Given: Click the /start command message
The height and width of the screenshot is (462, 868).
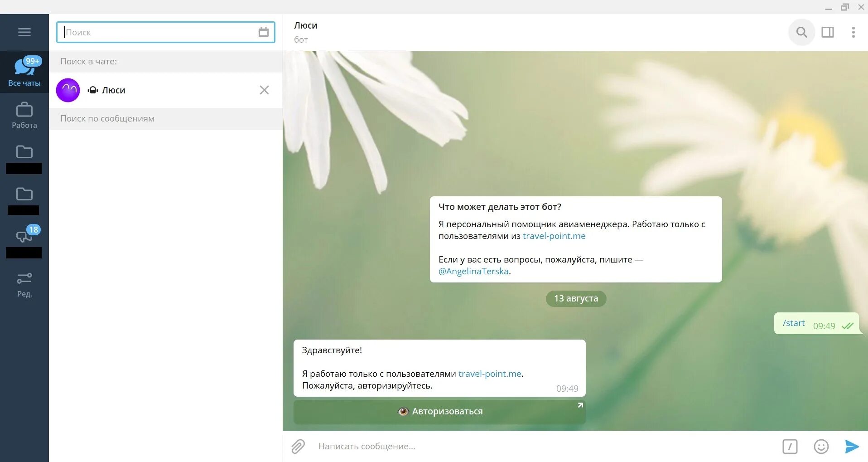Looking at the screenshot, I should click(x=794, y=323).
